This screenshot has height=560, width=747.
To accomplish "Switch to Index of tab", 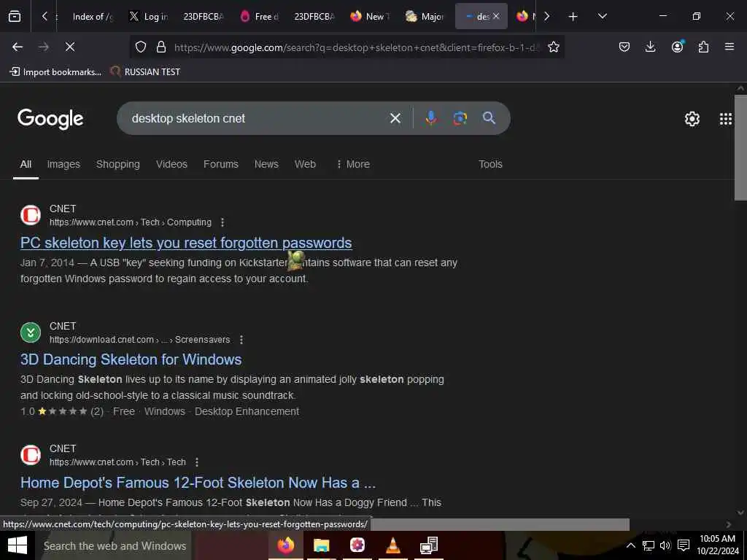I will click(93, 17).
